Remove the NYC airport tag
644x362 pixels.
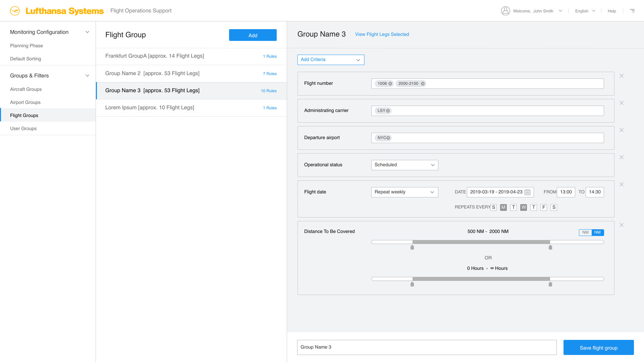[x=388, y=138]
